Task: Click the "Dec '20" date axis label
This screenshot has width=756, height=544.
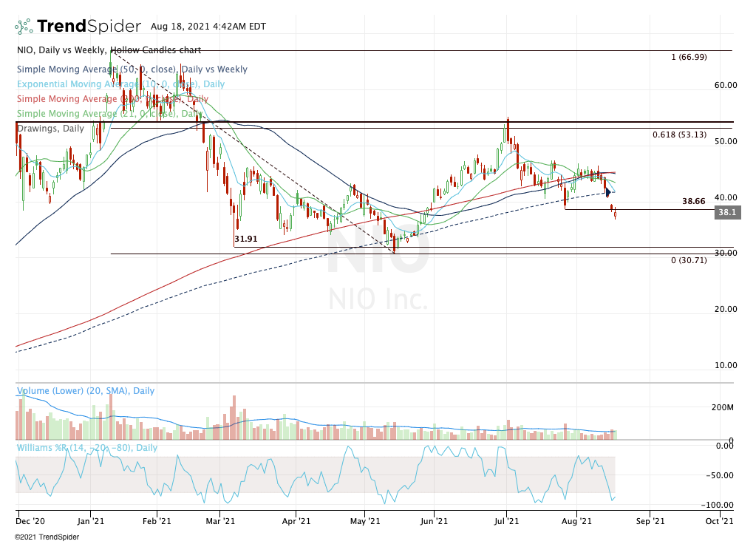Action: point(30,521)
